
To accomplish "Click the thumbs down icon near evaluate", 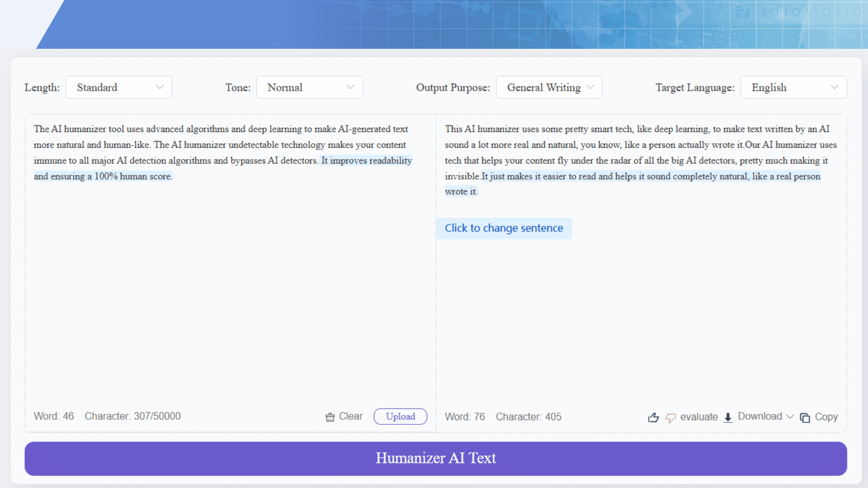I will pyautogui.click(x=670, y=418).
